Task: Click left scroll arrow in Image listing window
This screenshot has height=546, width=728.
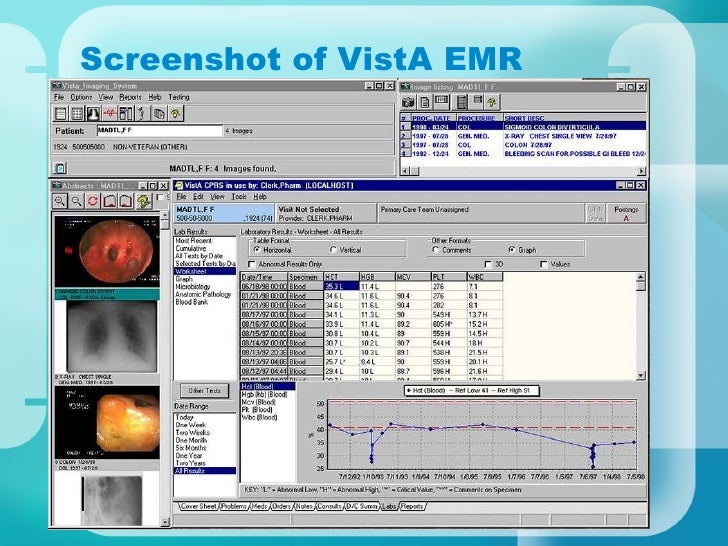Action: [405, 171]
